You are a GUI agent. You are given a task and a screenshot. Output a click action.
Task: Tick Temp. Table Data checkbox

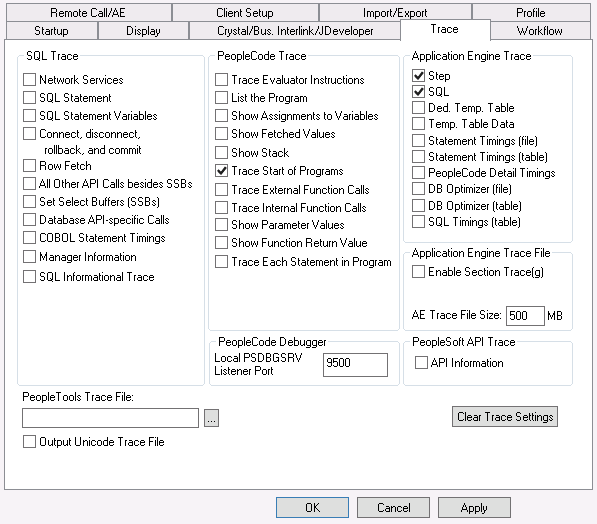[418, 124]
